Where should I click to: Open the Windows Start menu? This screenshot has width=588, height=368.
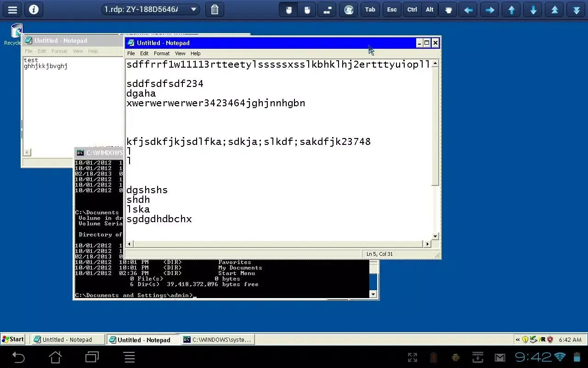click(13, 339)
